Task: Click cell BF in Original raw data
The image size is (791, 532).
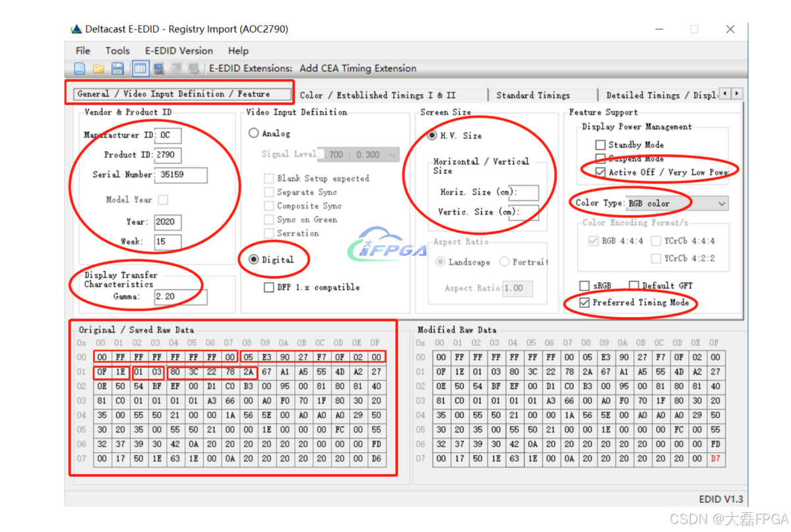Action: click(157, 386)
